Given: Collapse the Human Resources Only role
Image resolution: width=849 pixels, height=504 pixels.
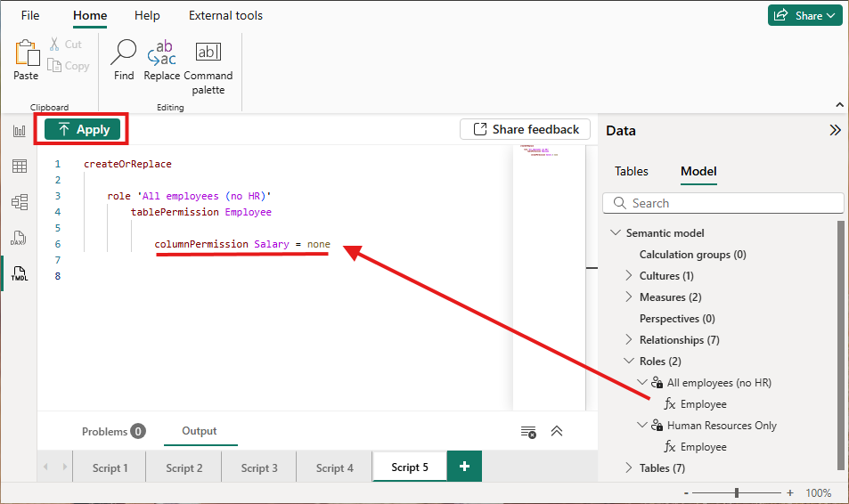Looking at the screenshot, I should pos(642,425).
